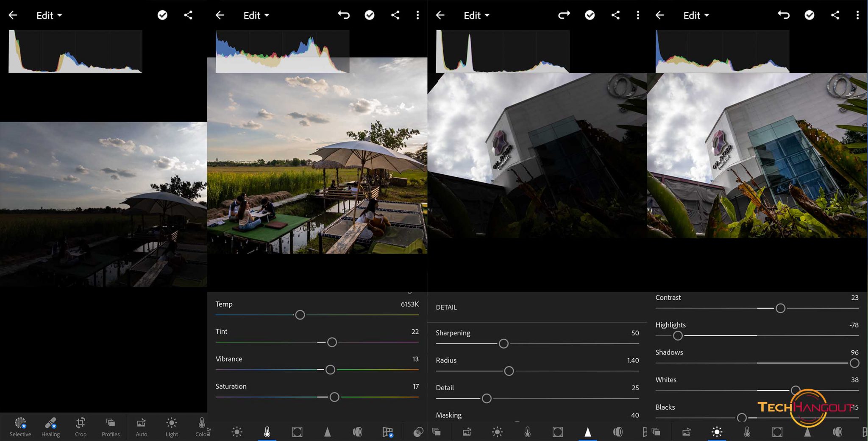Screen dimensions: 868x441
Task: Confirm edits with checkmark in fourth screen
Action: click(x=810, y=15)
